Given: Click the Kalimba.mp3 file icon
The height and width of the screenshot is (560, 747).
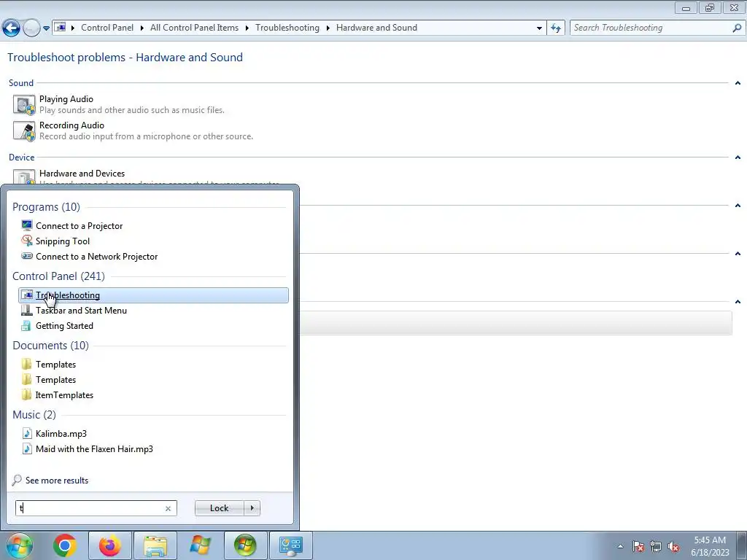Looking at the screenshot, I should click(27, 433).
